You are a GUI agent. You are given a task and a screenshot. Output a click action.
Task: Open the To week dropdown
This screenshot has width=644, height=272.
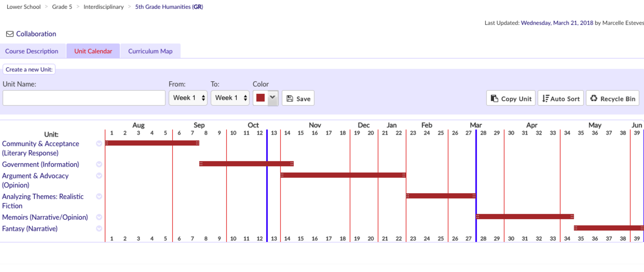click(x=230, y=98)
